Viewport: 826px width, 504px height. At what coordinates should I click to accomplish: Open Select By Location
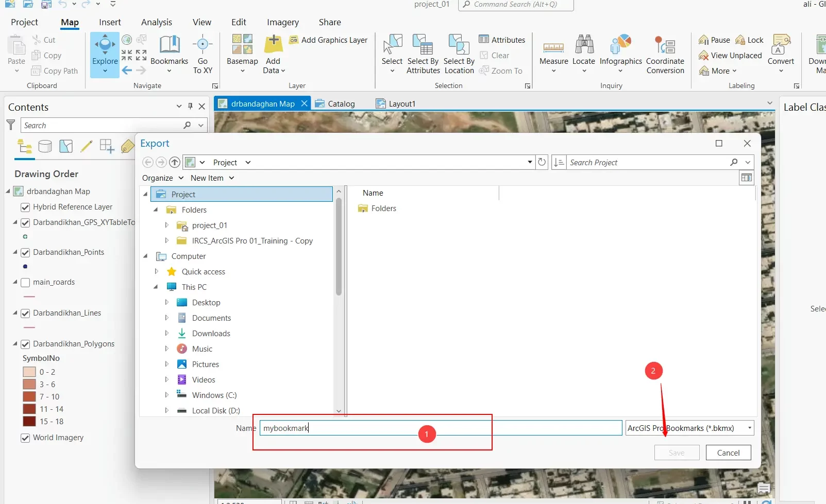coord(459,54)
